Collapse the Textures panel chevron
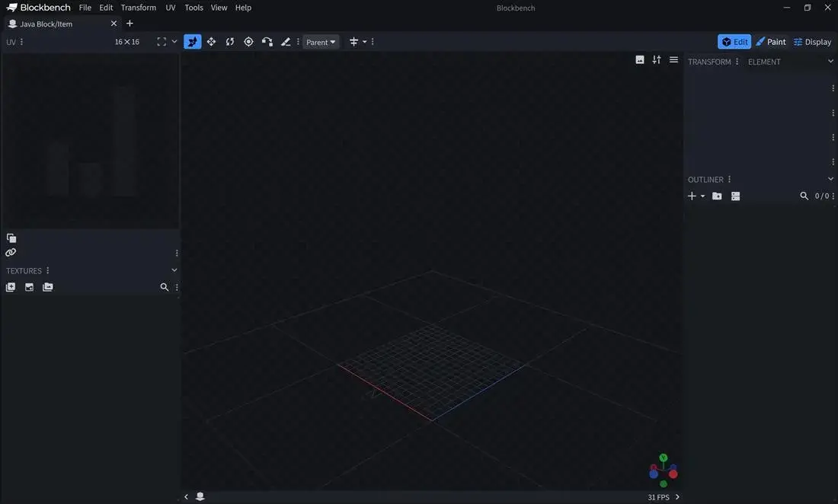Screen dimensions: 838x504 coord(174,270)
